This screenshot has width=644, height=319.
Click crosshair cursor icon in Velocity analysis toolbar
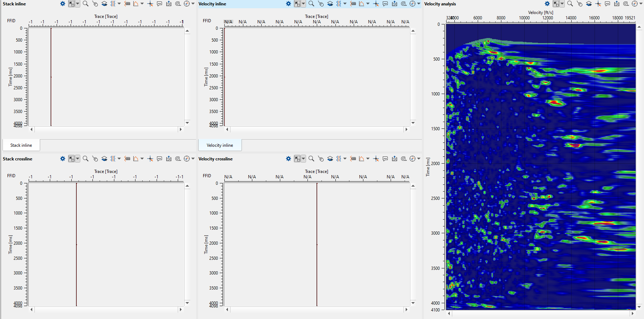(x=598, y=4)
